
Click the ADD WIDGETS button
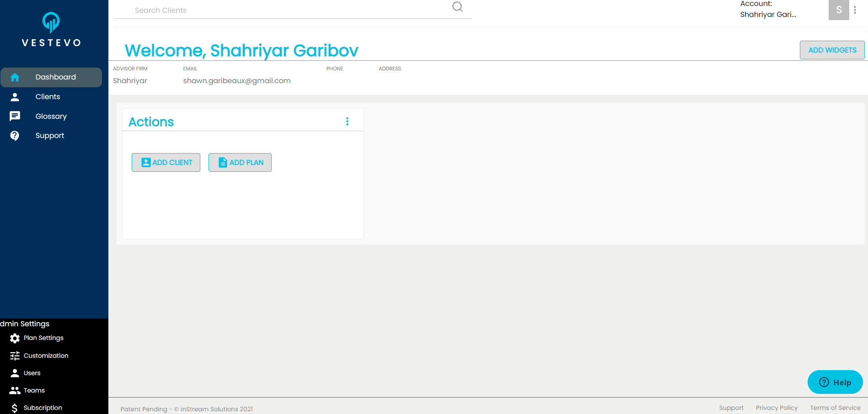click(832, 50)
